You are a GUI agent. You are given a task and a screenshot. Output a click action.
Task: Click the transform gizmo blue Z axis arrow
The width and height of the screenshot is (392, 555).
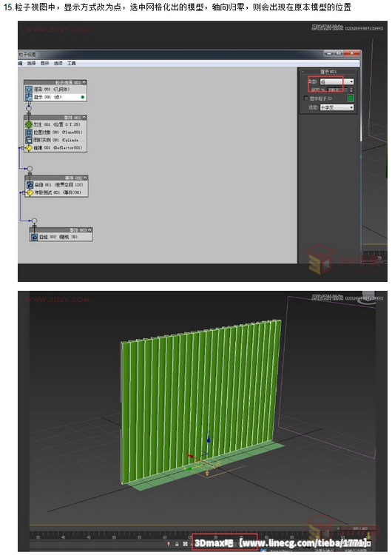pos(209,438)
